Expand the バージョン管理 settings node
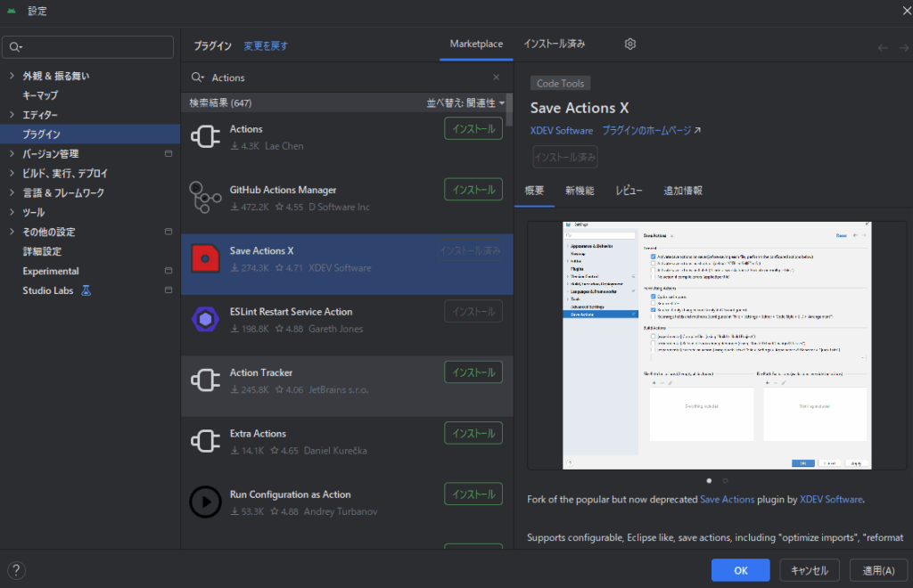Image resolution: width=913 pixels, height=588 pixels. click(12, 154)
